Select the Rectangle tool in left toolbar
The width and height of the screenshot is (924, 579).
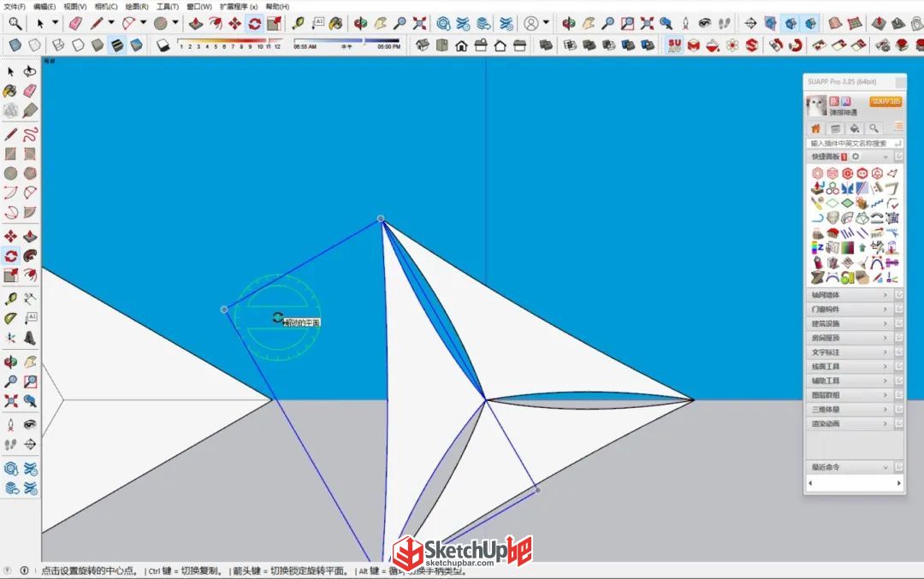[10, 154]
